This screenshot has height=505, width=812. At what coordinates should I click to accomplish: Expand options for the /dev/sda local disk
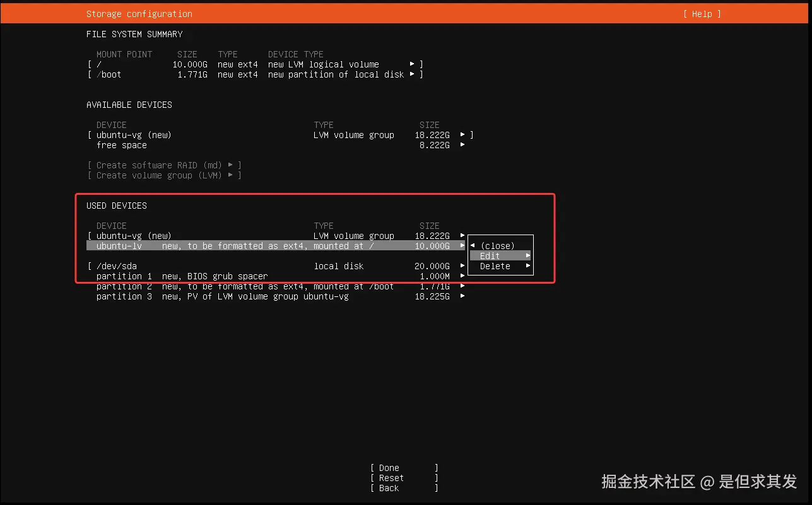(x=463, y=265)
